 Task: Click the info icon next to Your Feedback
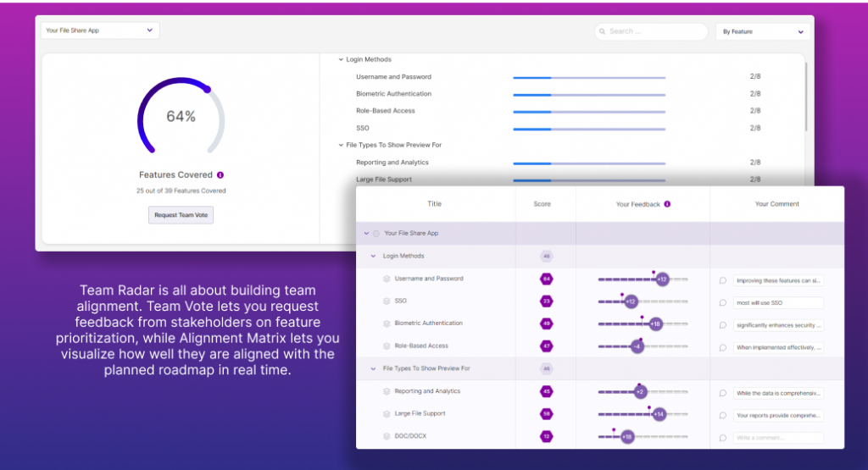[667, 204]
